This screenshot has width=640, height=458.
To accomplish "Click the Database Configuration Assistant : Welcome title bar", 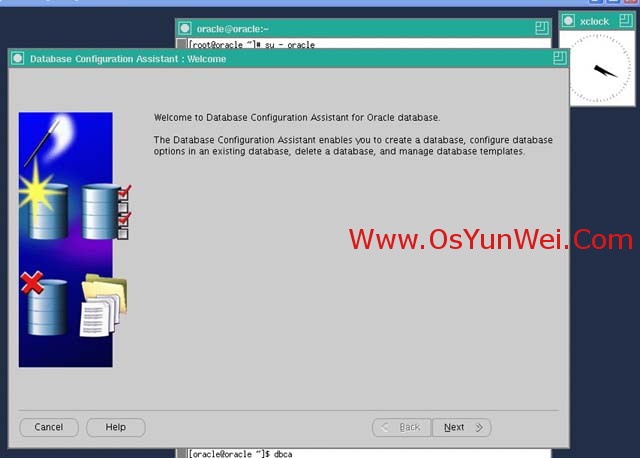I will 288,59.
